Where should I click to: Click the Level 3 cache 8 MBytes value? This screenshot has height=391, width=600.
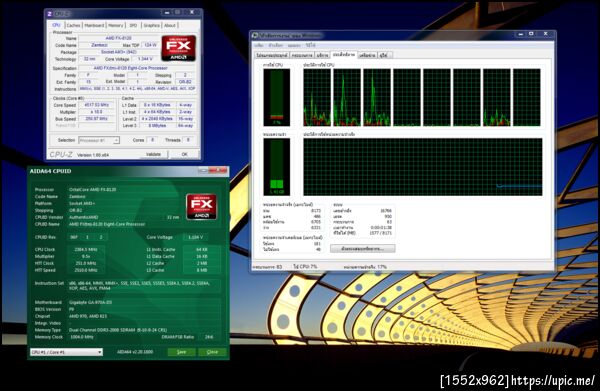pos(157,125)
